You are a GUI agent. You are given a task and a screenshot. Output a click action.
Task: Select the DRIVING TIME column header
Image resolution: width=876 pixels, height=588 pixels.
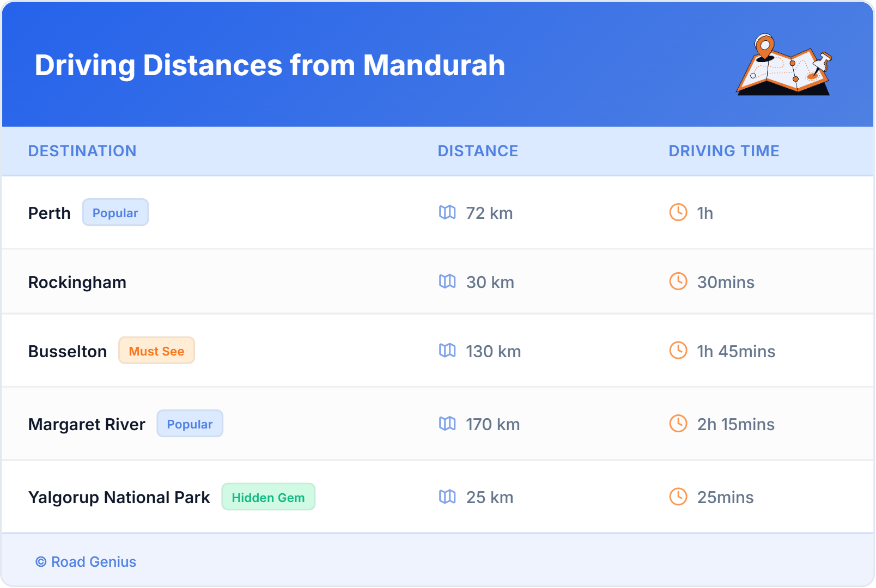(723, 151)
